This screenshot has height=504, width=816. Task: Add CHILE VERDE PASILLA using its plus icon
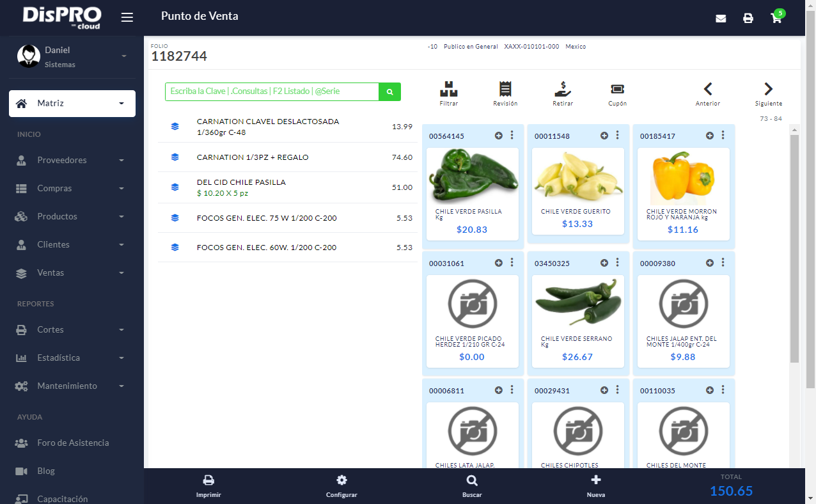point(499,136)
